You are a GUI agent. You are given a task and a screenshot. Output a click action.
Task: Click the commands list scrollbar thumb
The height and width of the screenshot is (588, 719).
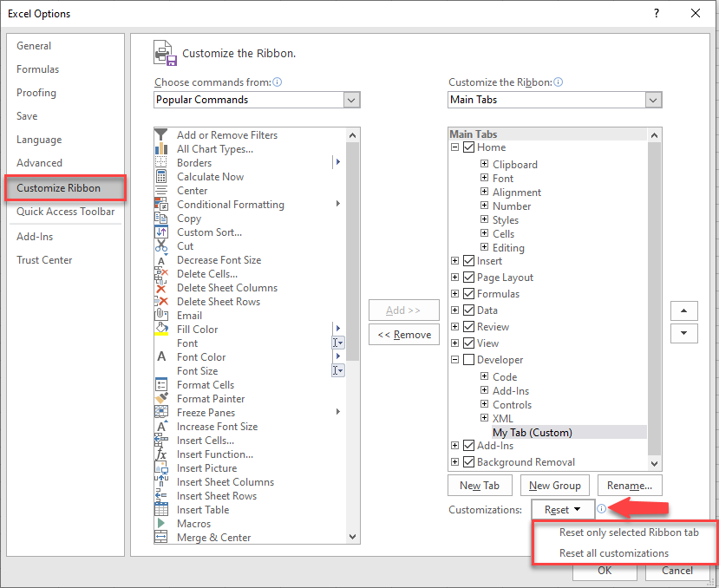tap(352, 252)
